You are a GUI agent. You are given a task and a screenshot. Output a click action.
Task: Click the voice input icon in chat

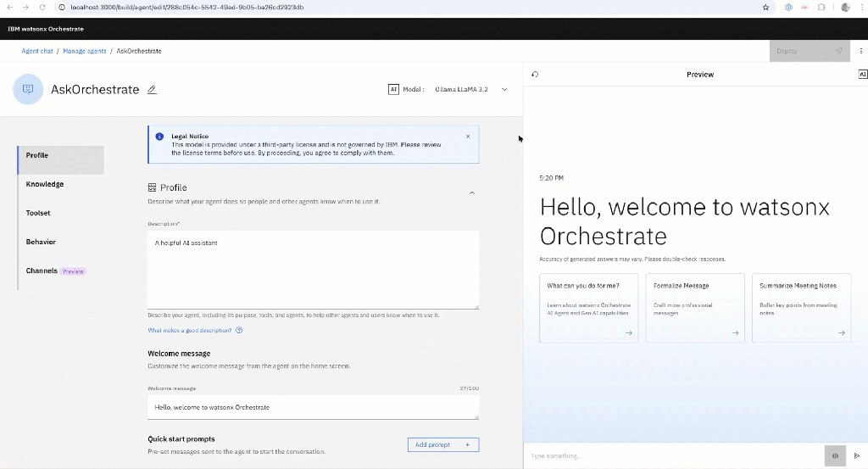835,455
